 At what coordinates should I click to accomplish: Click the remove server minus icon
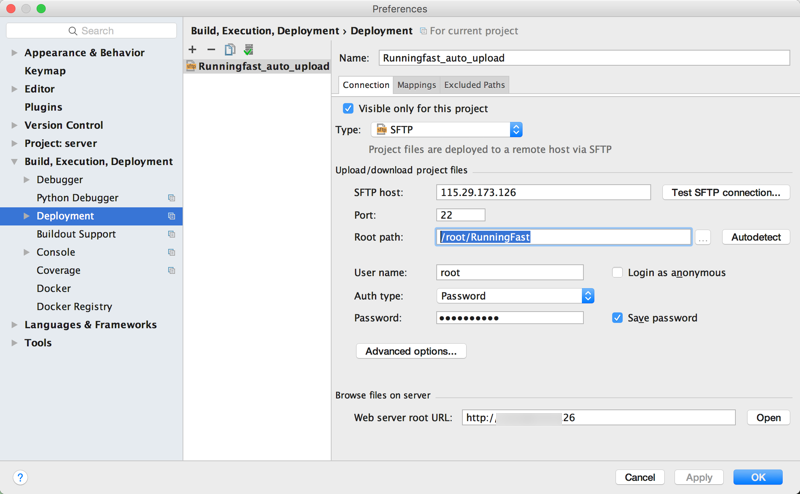(211, 49)
